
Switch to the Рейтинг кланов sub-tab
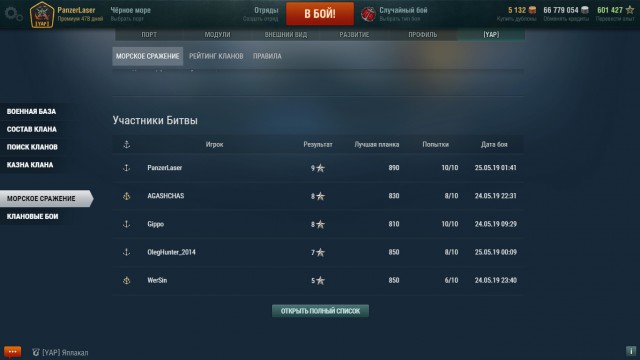216,56
